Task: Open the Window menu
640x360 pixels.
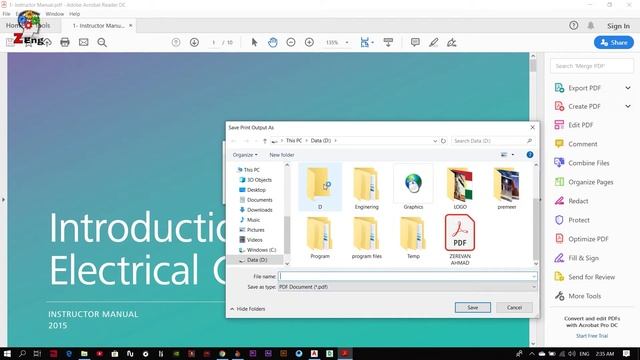Action: 55,14
